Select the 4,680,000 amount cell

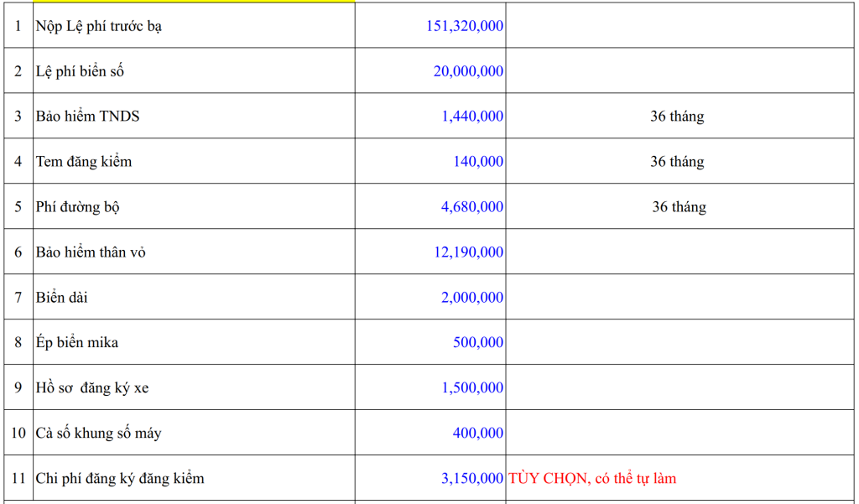pyautogui.click(x=472, y=207)
